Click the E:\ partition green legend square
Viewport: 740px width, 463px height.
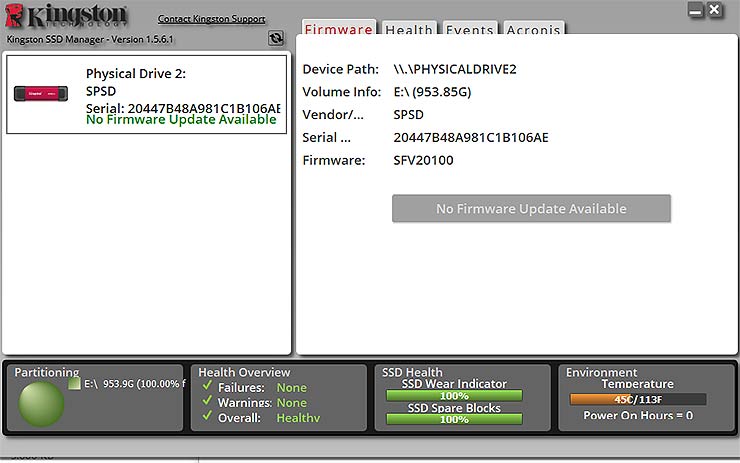(x=74, y=384)
